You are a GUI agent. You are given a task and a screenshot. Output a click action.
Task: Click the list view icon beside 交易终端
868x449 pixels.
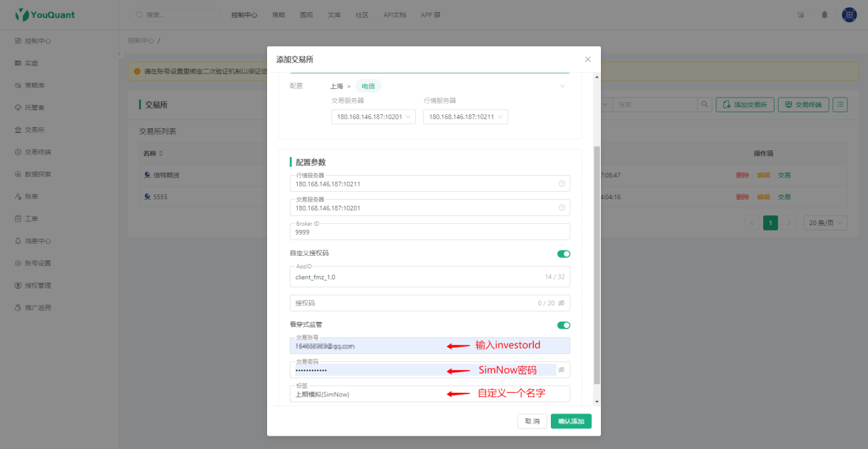point(840,104)
